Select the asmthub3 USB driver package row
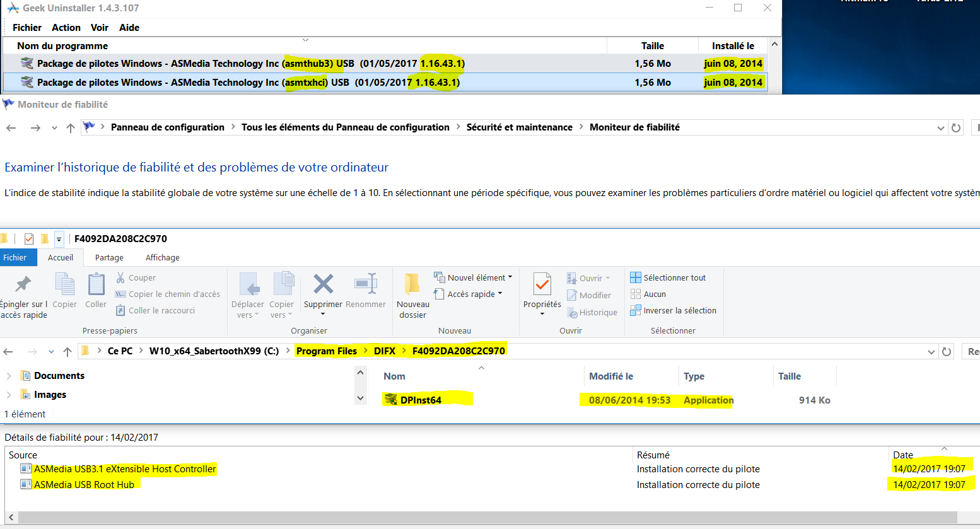980x529 pixels. coord(385,63)
